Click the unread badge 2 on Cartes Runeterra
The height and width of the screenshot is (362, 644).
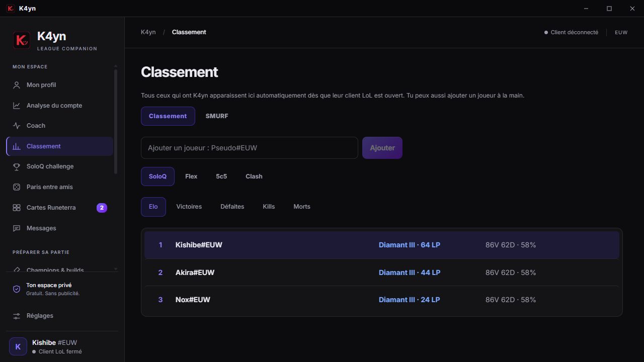click(102, 208)
